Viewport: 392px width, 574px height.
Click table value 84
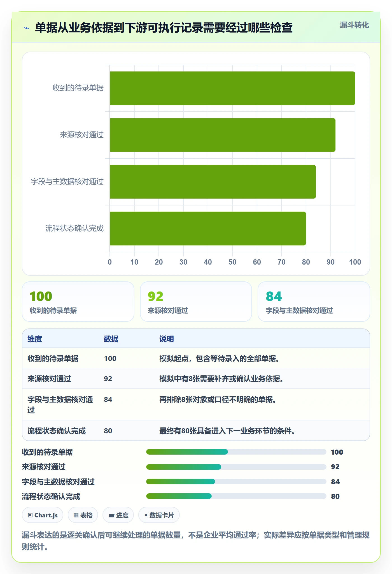pyautogui.click(x=108, y=399)
